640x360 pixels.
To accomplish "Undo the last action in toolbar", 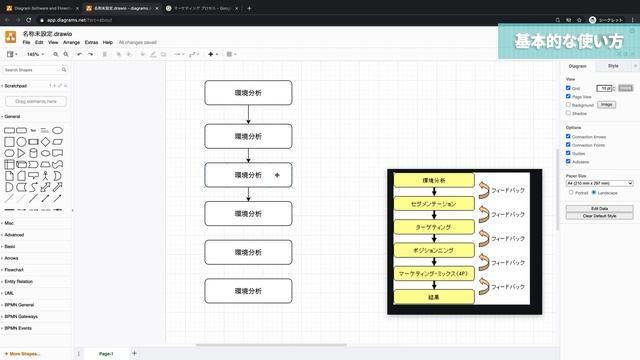I will tap(80, 54).
